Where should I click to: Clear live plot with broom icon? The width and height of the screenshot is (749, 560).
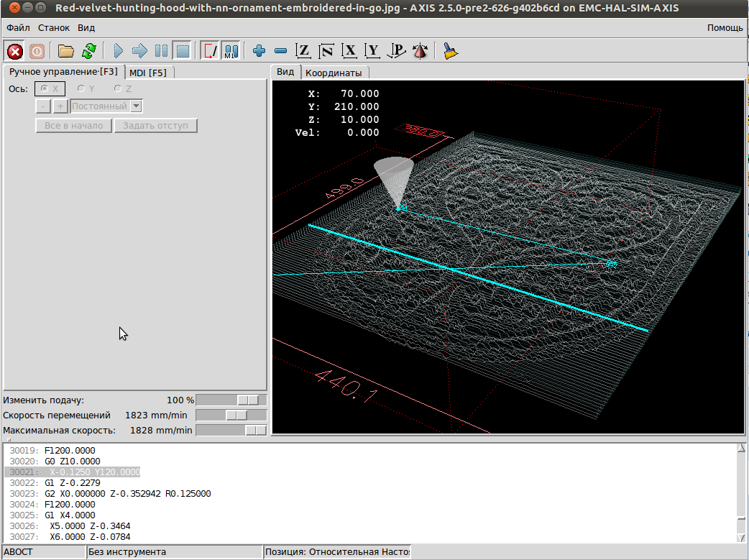(451, 51)
